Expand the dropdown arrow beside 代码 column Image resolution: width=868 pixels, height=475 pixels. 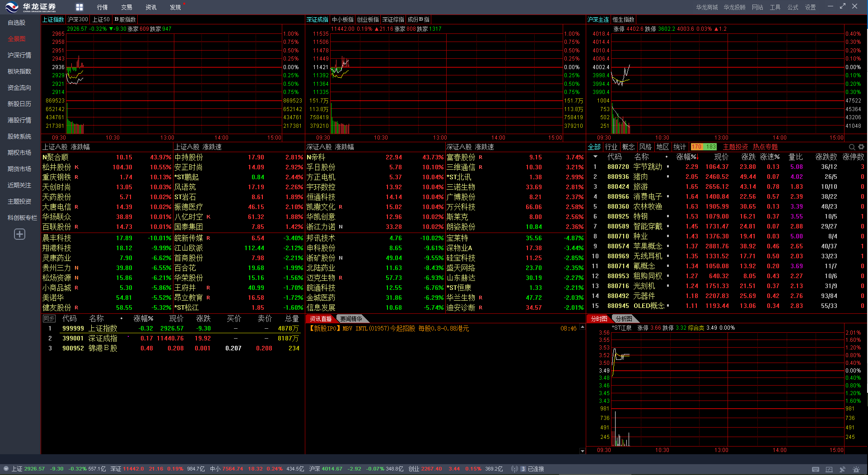tap(595, 157)
